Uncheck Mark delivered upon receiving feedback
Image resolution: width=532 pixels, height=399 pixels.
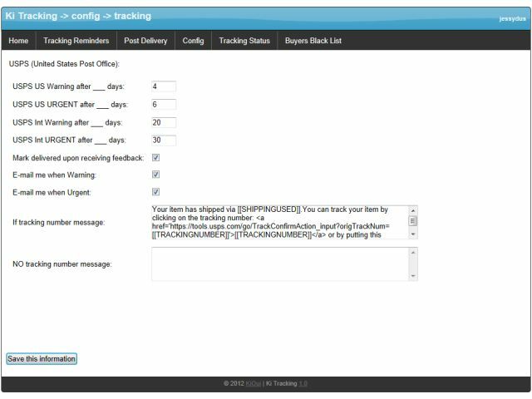(x=155, y=157)
